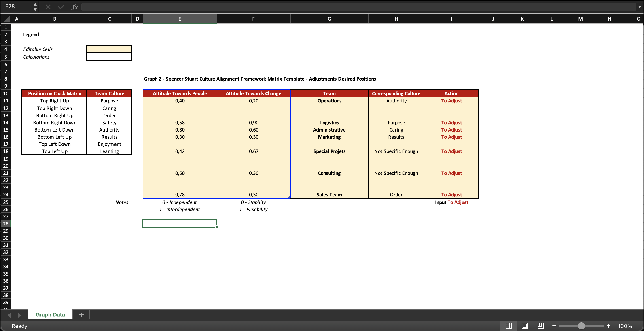Expand the formula bar with arrow
This screenshot has width=644, height=331.
point(639,7)
